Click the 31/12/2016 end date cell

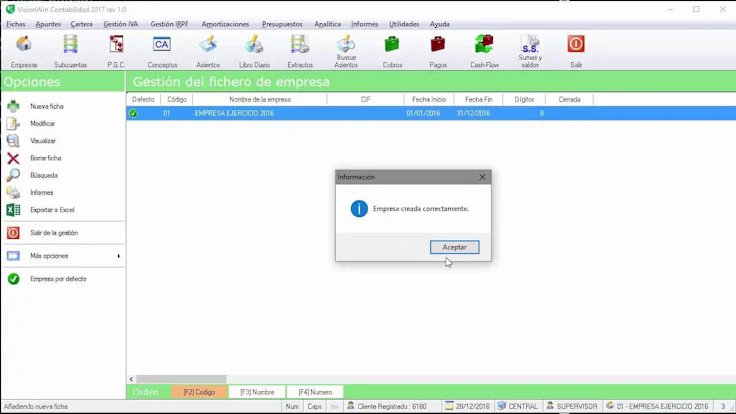click(473, 113)
